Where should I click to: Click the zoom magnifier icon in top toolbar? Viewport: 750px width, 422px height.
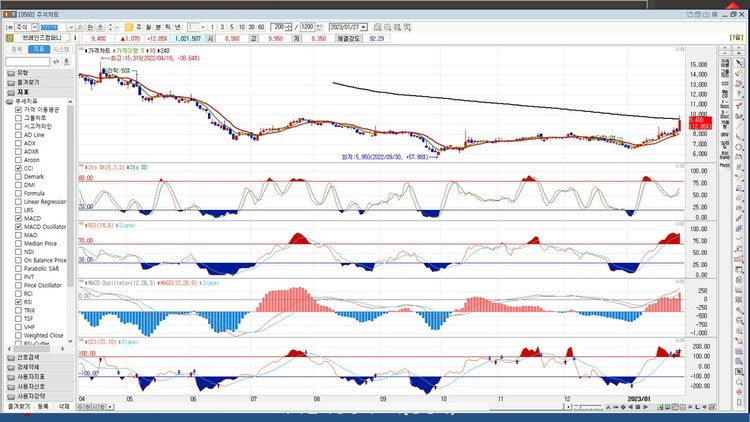click(x=387, y=27)
